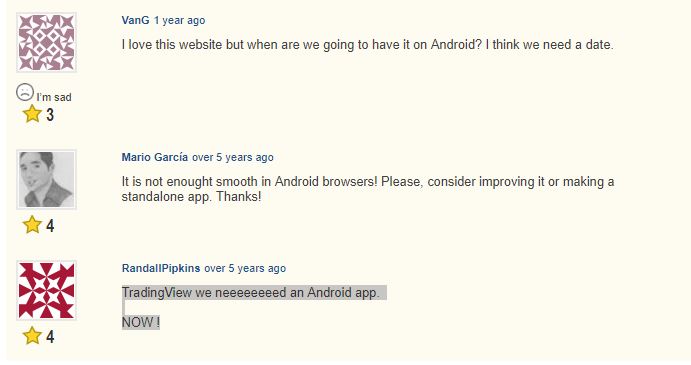Click the star icon in RandallPipkins' review
Image resolution: width=691 pixels, height=365 pixels.
pos(32,335)
